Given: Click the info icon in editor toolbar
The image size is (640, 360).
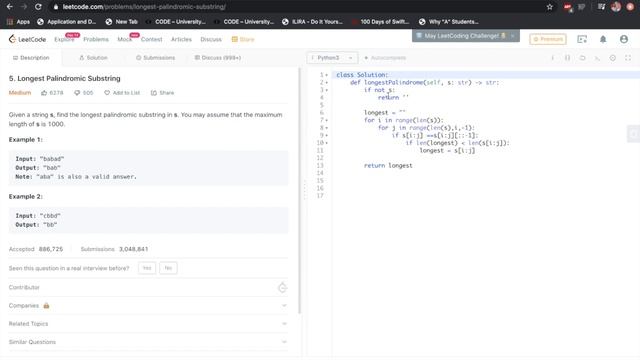Looking at the screenshot, I should tap(553, 58).
